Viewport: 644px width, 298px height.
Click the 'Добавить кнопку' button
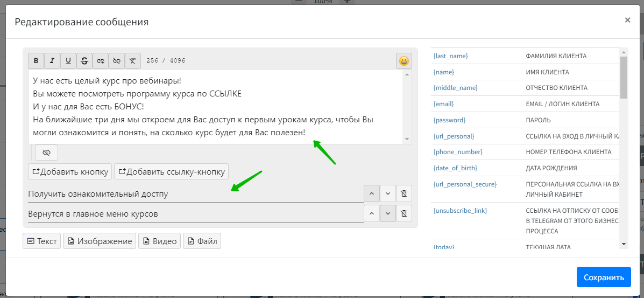(x=70, y=172)
